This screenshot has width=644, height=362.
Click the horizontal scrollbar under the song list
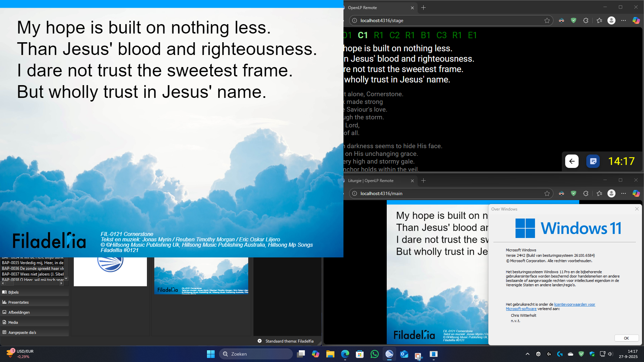[x=32, y=284]
